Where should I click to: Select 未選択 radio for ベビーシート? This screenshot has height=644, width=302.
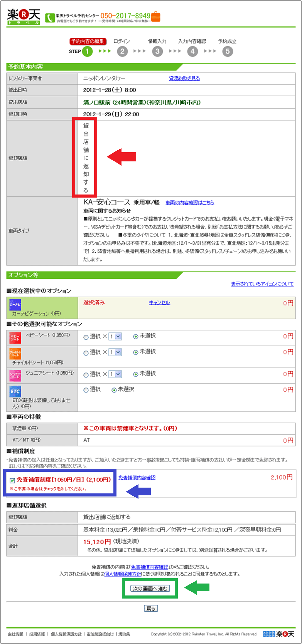tap(136, 336)
